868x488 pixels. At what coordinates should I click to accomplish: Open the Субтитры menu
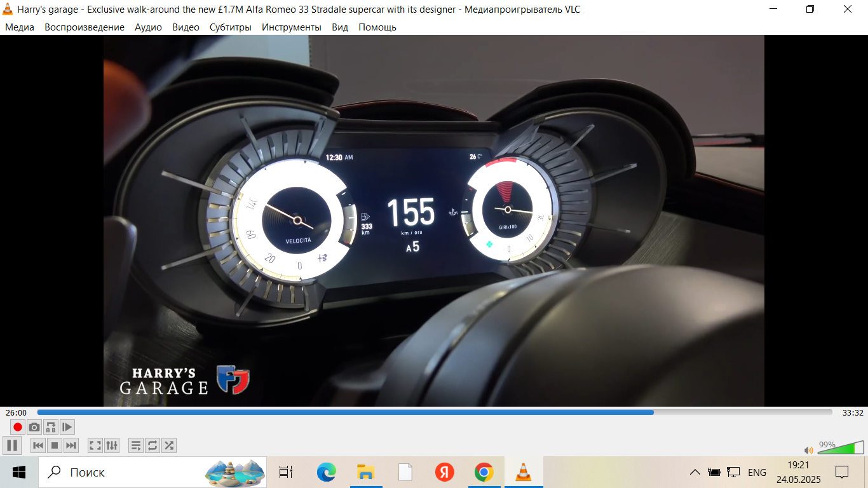(x=231, y=27)
